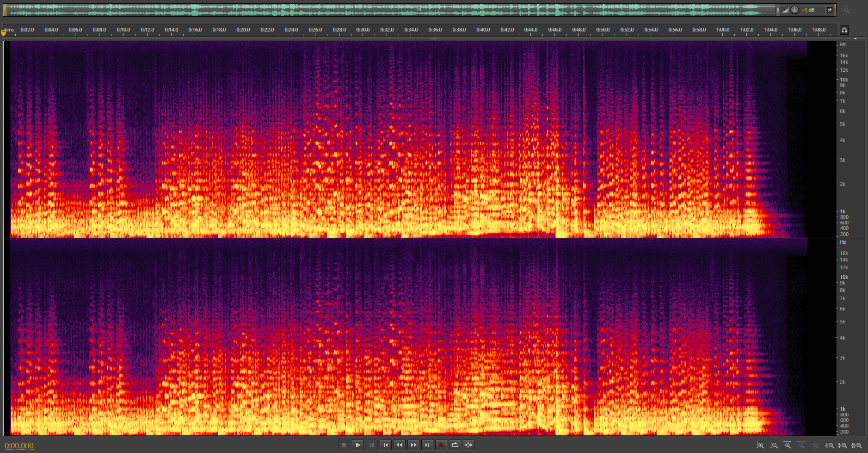Click the playhead marker at timeline start
This screenshot has height=453, width=868.
(4, 32)
